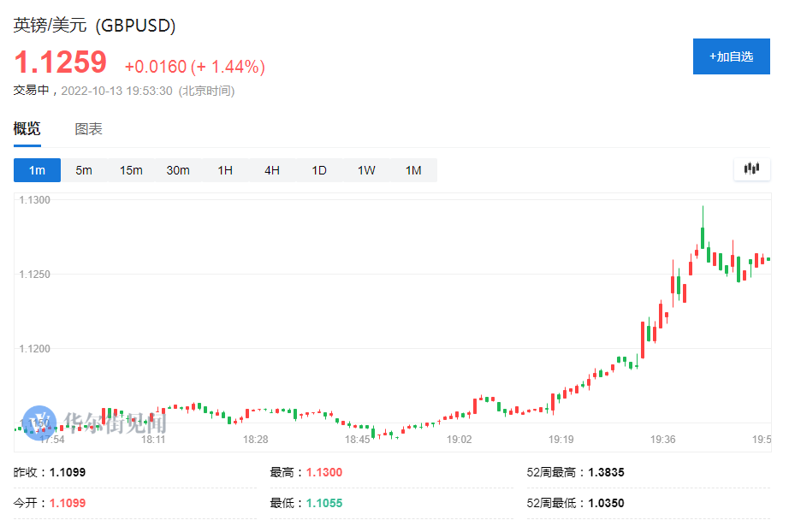Select the 1W timeframe
The image size is (789, 532).
click(x=366, y=170)
